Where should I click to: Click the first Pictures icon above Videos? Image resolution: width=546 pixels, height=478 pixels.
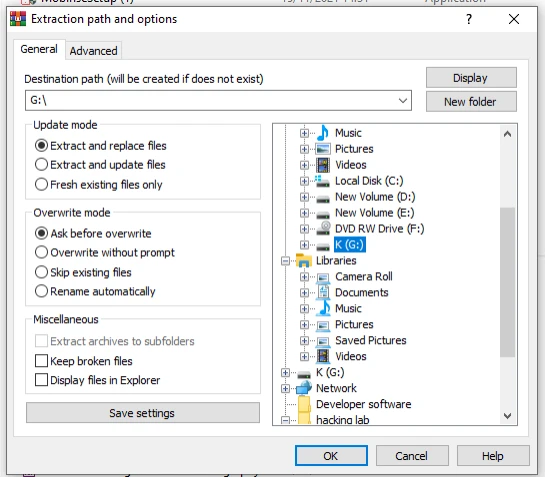coord(323,149)
